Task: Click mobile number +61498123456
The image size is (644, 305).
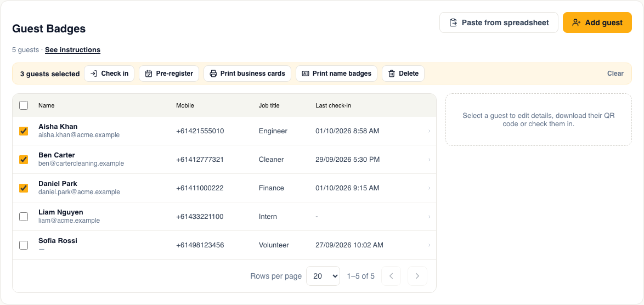Action: 200,245
